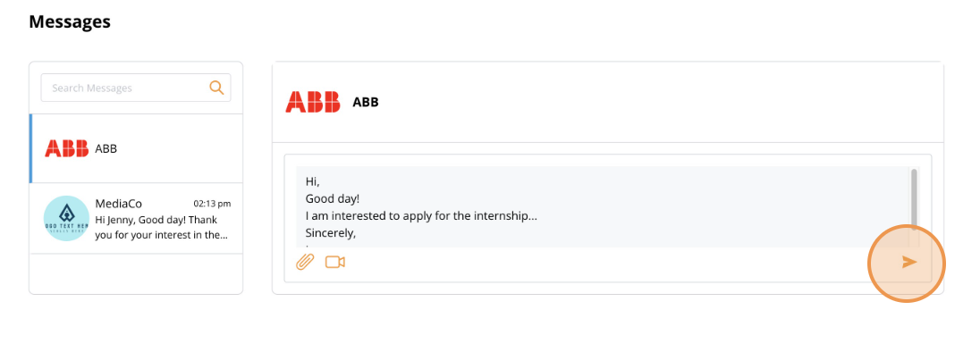
Task: Place cursor on the 'Good day!' line
Action: coord(333,199)
